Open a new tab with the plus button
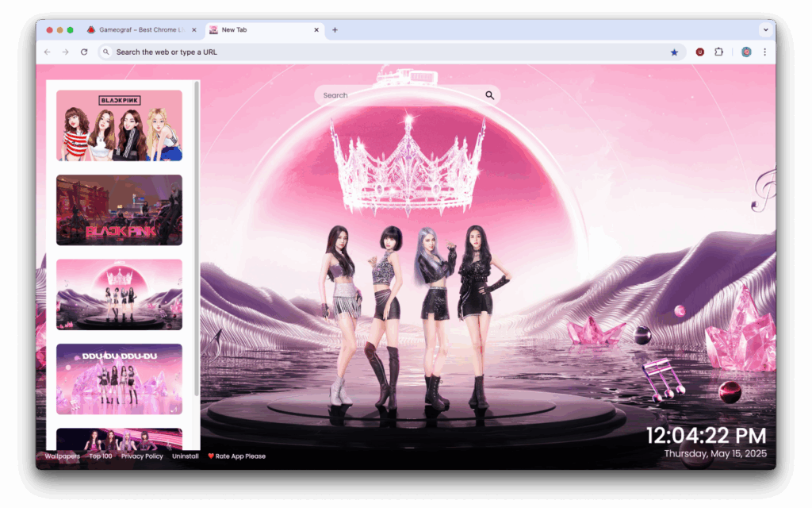Viewport: 812px width, 508px height. point(333,29)
